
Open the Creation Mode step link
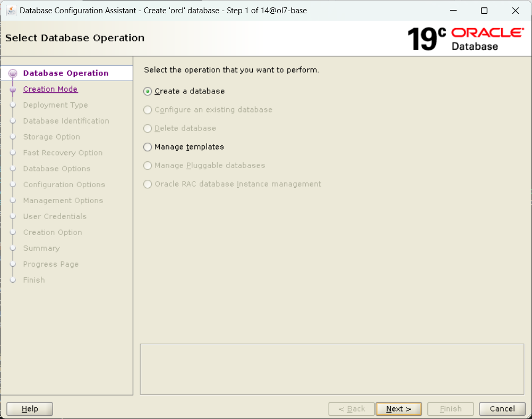tap(50, 89)
